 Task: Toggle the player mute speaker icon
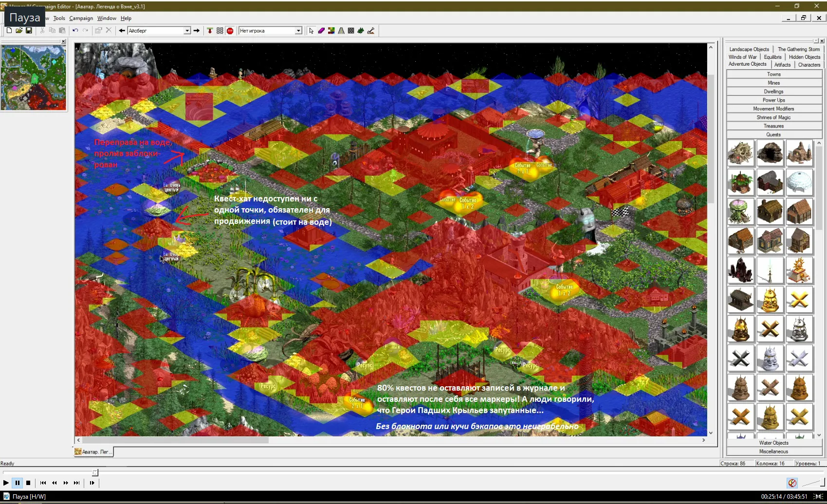(792, 483)
